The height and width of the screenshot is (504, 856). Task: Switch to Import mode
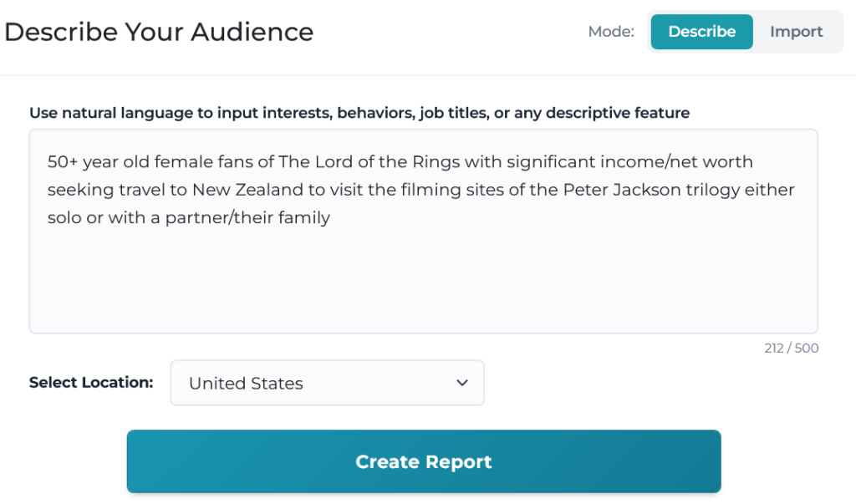796,32
